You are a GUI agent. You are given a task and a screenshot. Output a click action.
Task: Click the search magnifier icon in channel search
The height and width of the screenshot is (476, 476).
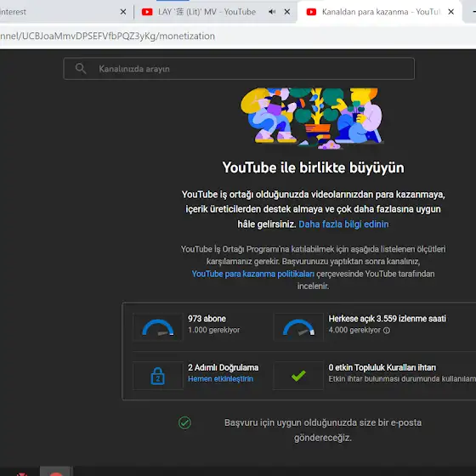pyautogui.click(x=81, y=69)
